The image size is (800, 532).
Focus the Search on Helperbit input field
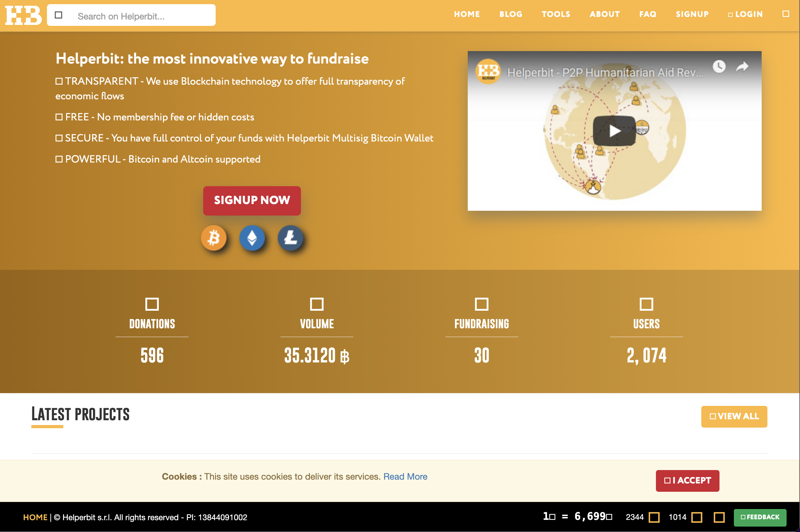(131, 15)
